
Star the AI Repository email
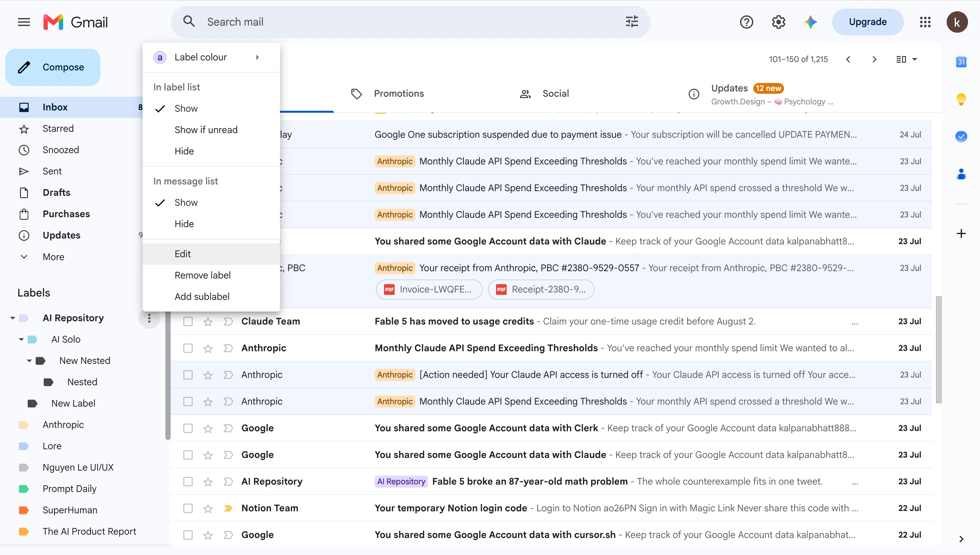coord(208,482)
